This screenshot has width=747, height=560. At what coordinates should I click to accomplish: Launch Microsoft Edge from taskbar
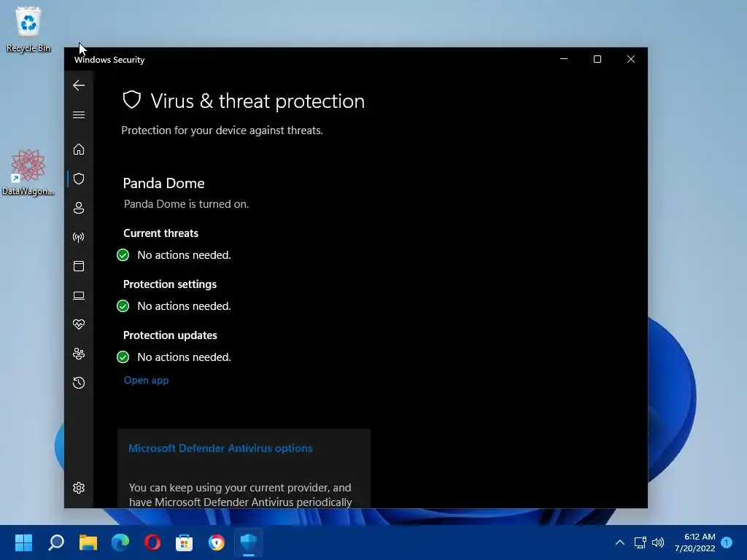click(x=120, y=542)
